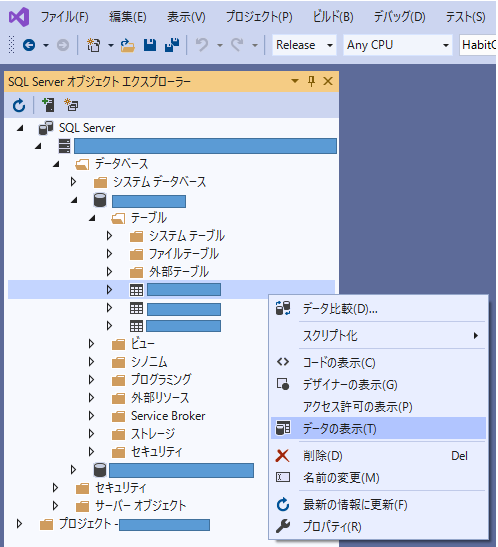Screen dimensions: 498x547
Task: Collapse the SQL Server root node
Action: point(20,128)
